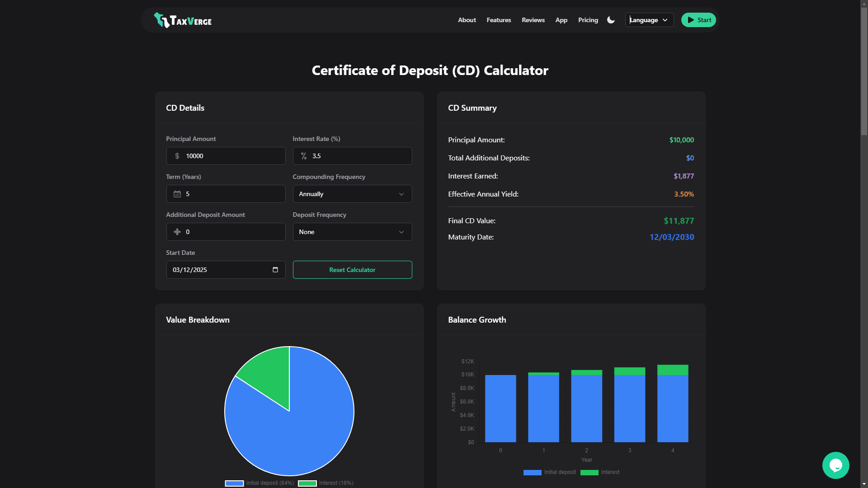Click the TaxVerge logo icon
This screenshot has height=488, width=868.
[x=161, y=19]
